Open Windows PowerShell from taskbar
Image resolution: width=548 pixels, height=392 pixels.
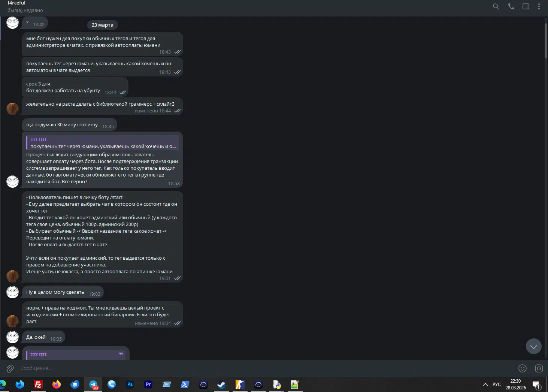pos(185,385)
